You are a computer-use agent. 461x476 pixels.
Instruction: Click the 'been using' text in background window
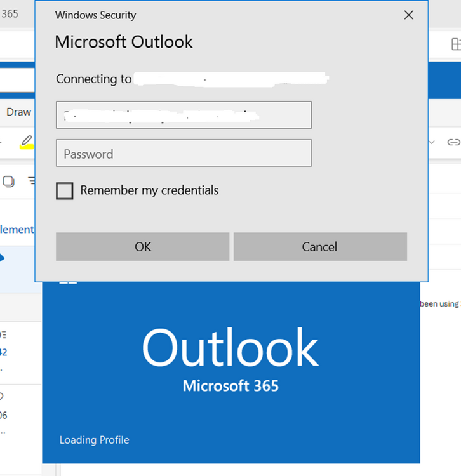(x=439, y=303)
